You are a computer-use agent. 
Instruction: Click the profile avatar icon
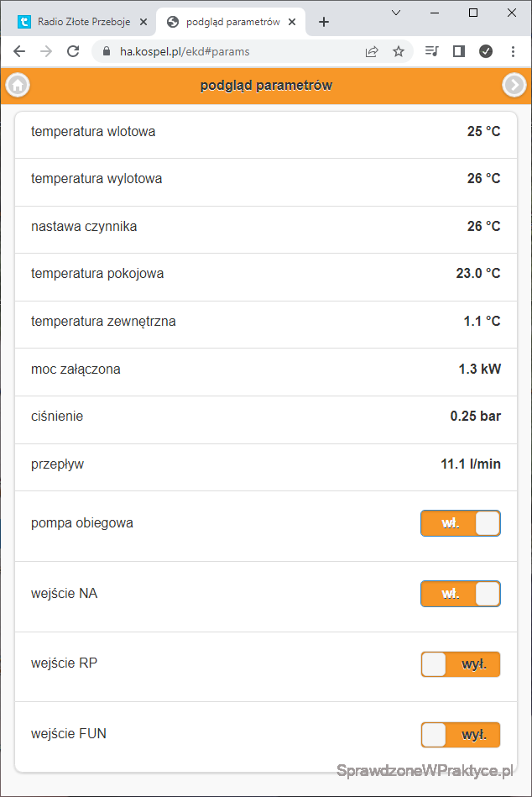point(486,51)
